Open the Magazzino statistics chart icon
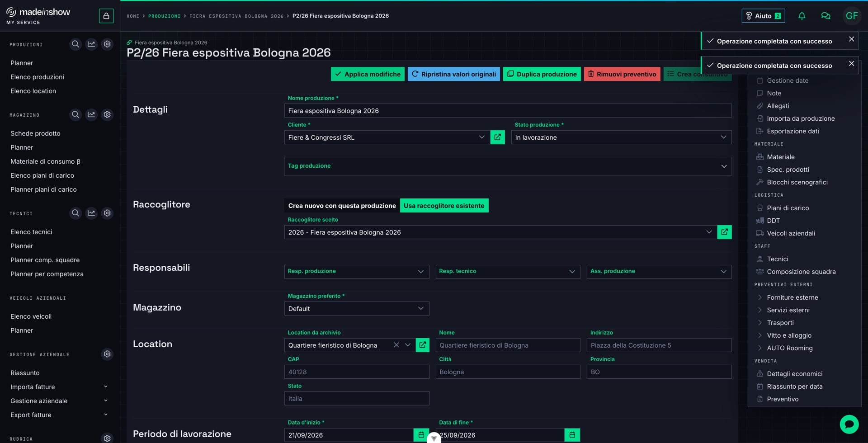868x443 pixels. tap(91, 115)
